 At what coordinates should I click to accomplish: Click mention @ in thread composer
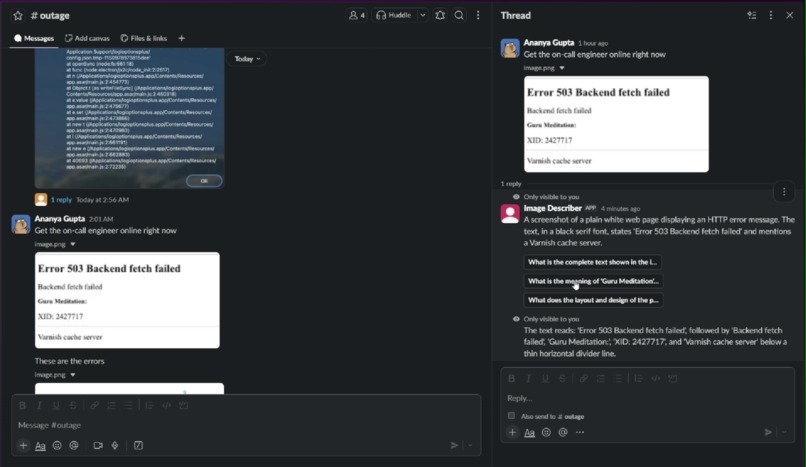point(563,433)
